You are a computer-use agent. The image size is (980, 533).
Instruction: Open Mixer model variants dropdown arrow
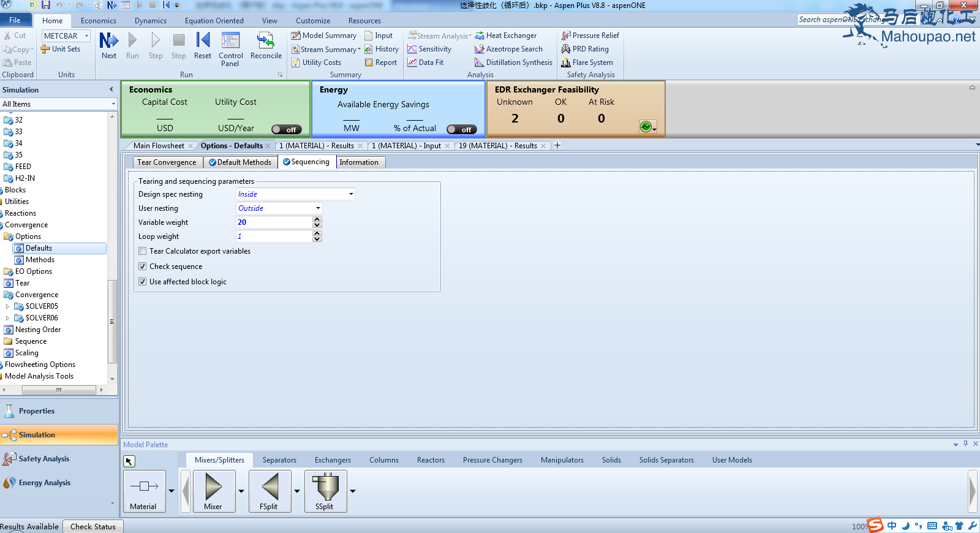[241, 491]
